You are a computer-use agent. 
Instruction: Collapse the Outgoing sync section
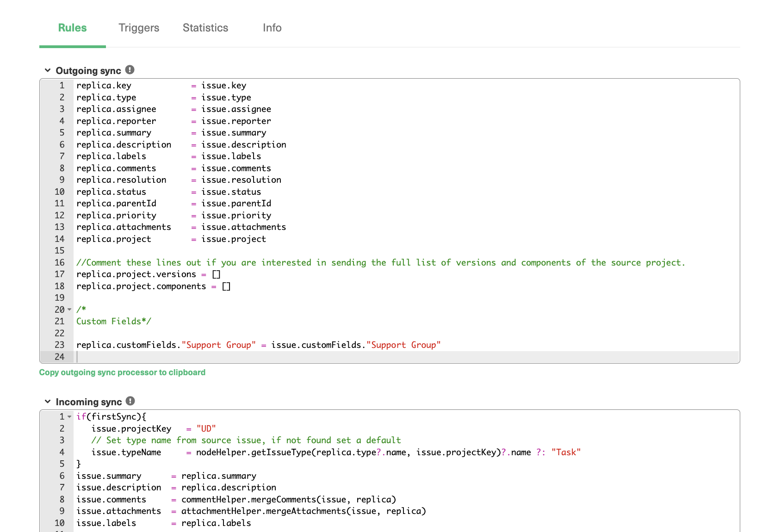48,70
